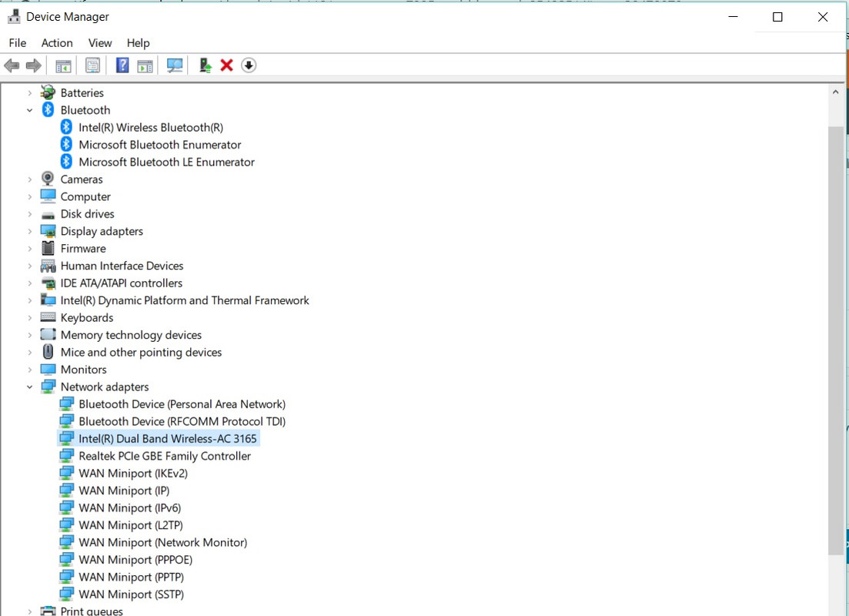Select WAN Miniport (Network Monitor)
The height and width of the screenshot is (616, 849).
(163, 543)
